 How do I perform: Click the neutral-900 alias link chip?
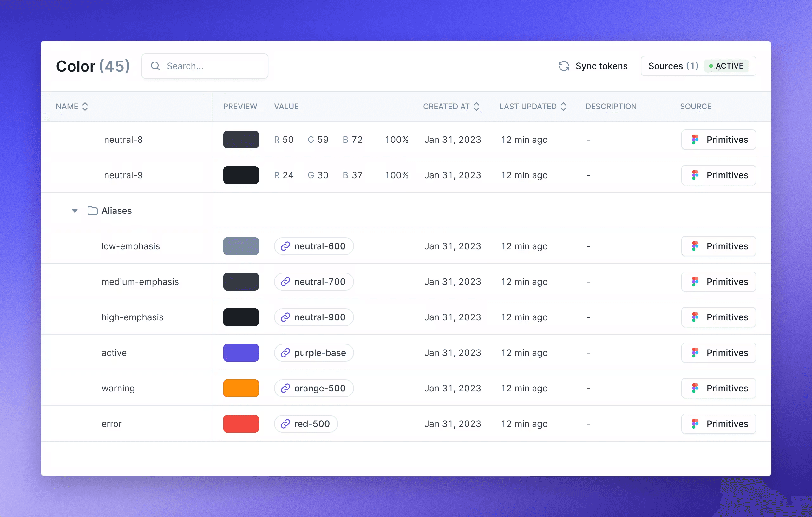(x=314, y=317)
